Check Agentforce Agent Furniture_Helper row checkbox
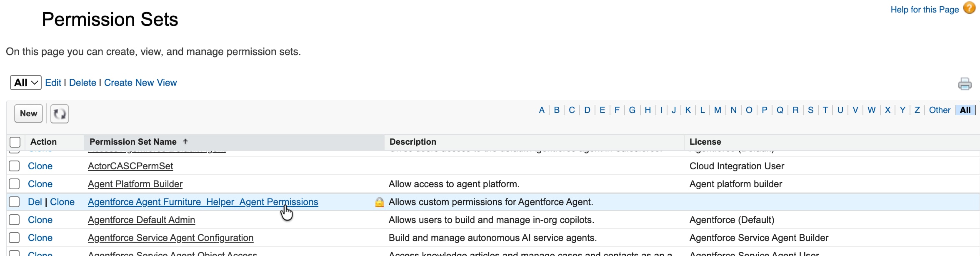Viewport: 980px width, 256px height. (x=14, y=202)
